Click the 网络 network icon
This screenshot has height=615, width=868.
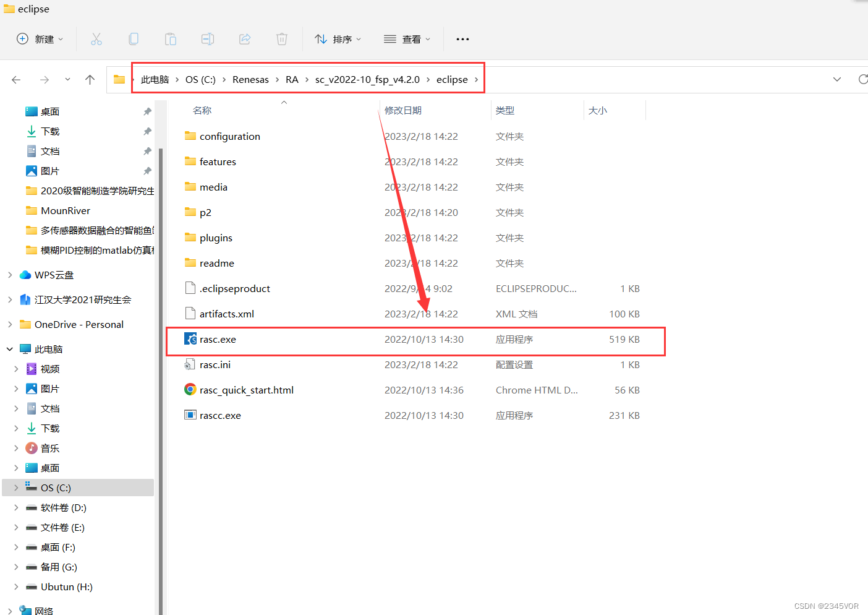coord(25,611)
